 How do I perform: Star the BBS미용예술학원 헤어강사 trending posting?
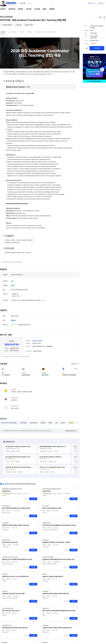[x=67, y=447]
